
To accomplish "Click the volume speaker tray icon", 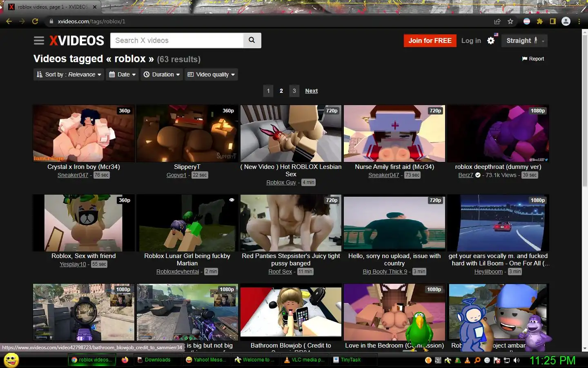I will click(517, 360).
